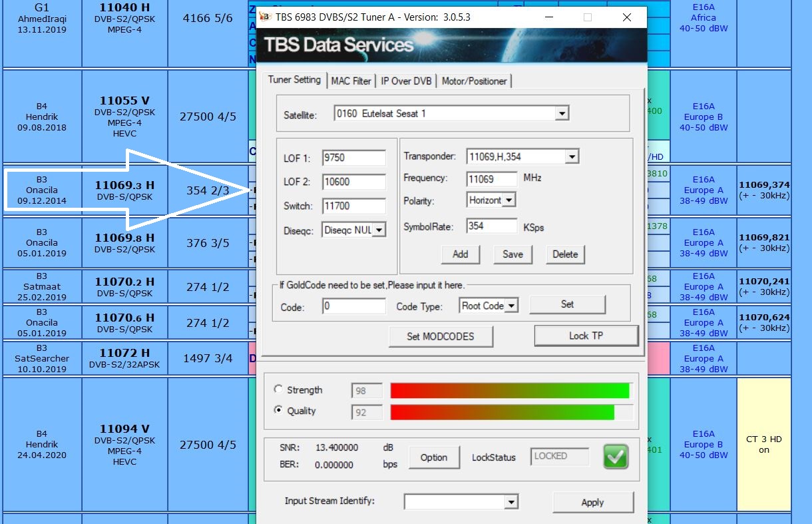The width and height of the screenshot is (812, 524).
Task: Click the SatSearcher 10.10.2019 source cell
Action: coord(42,358)
